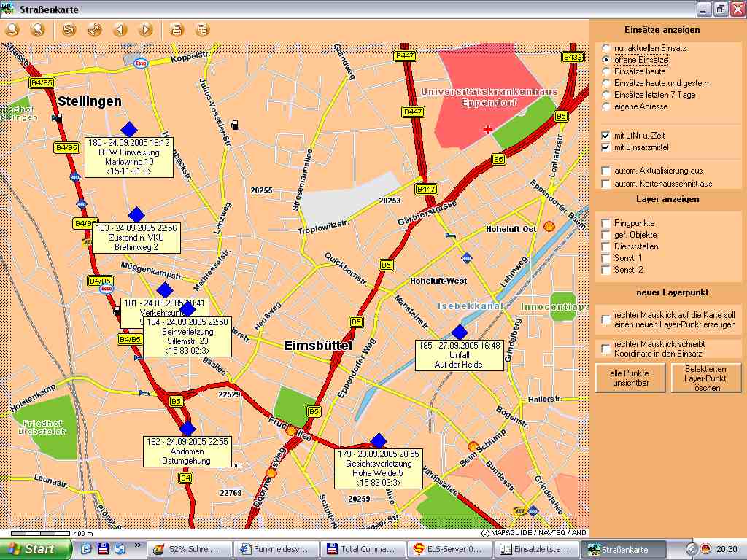Click the rightmost toolbar icon next to the printer
Screen dimensions: 747x560
pos(203,30)
